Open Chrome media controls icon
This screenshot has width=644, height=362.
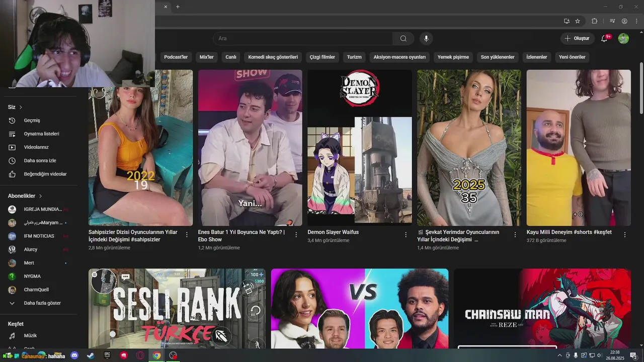(x=612, y=21)
